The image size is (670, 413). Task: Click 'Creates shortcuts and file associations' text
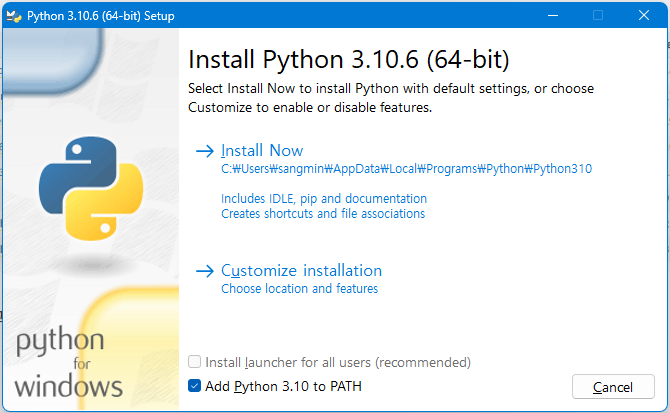click(x=323, y=214)
